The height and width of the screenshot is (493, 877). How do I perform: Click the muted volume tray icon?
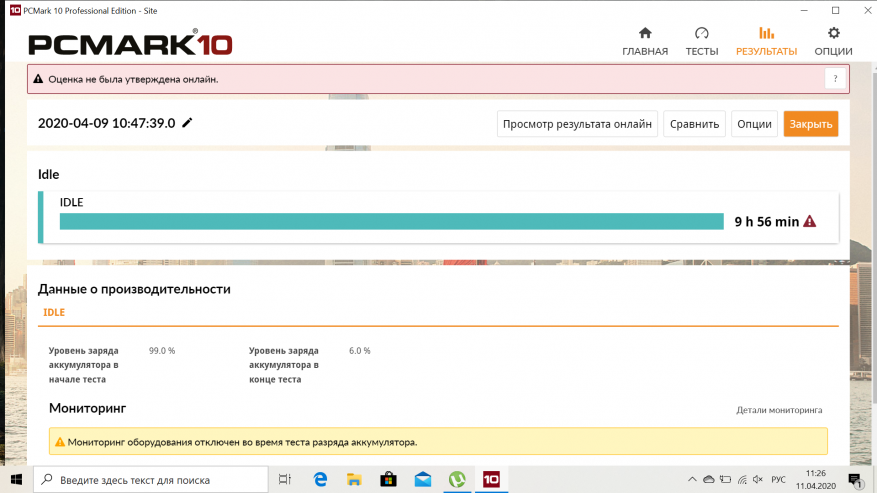tap(758, 480)
